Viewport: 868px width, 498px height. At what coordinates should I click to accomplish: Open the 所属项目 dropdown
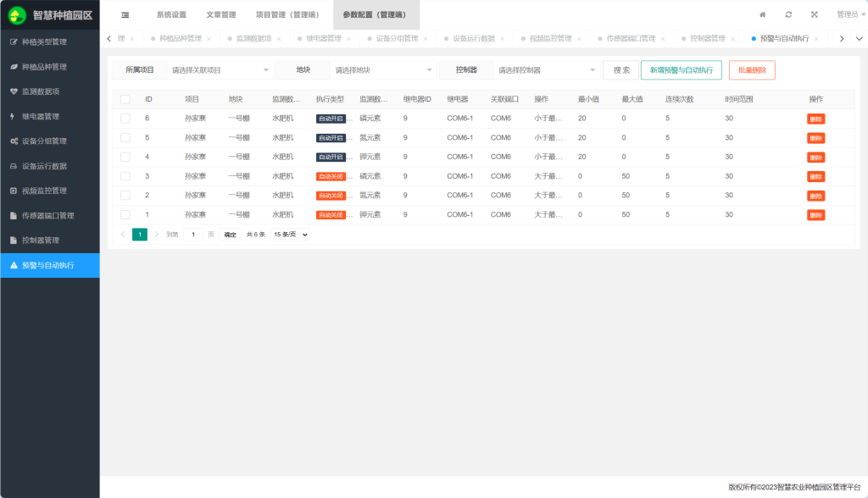click(x=220, y=70)
